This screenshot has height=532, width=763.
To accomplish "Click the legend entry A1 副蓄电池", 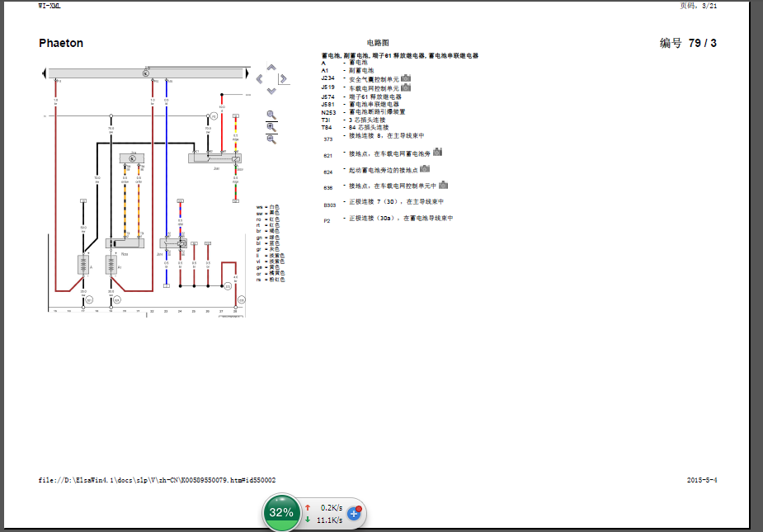I will pyautogui.click(x=347, y=71).
